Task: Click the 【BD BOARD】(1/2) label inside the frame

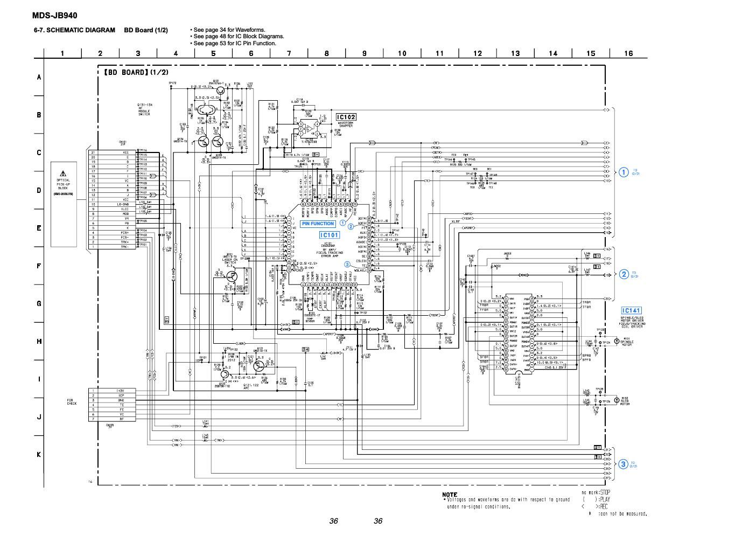Action: point(136,72)
